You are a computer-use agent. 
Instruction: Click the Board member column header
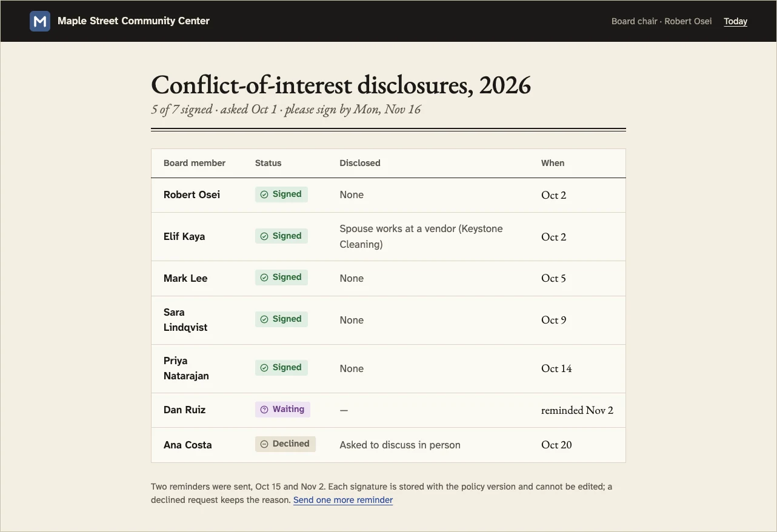pyautogui.click(x=195, y=163)
